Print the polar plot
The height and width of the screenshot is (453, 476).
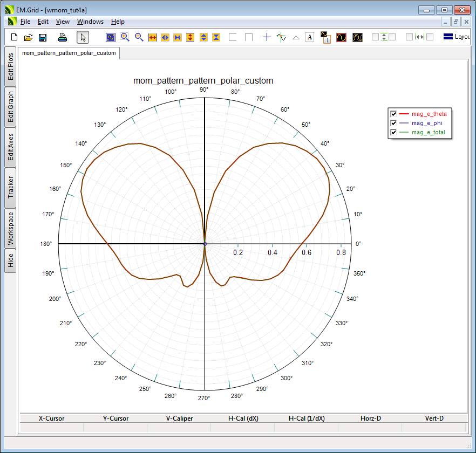click(x=63, y=37)
